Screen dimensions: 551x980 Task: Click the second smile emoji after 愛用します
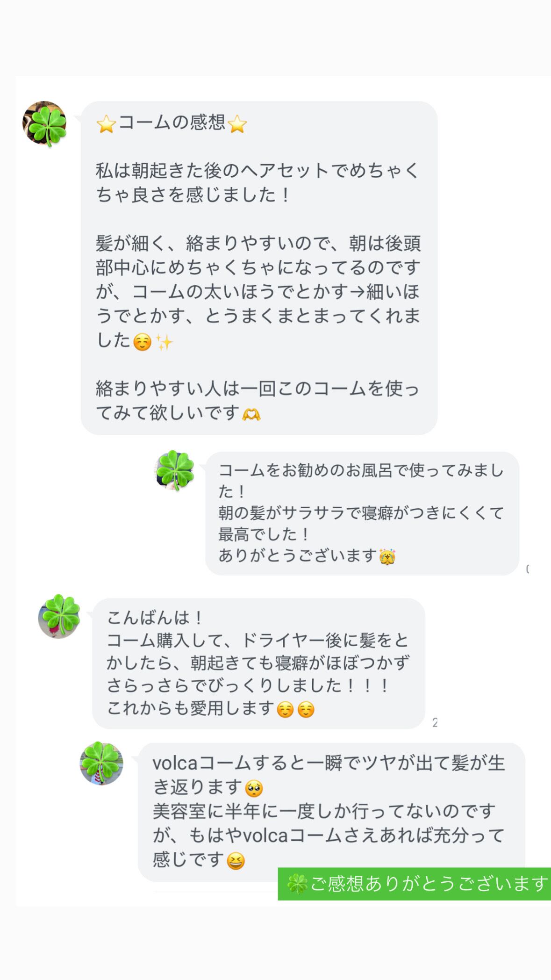[x=306, y=710]
